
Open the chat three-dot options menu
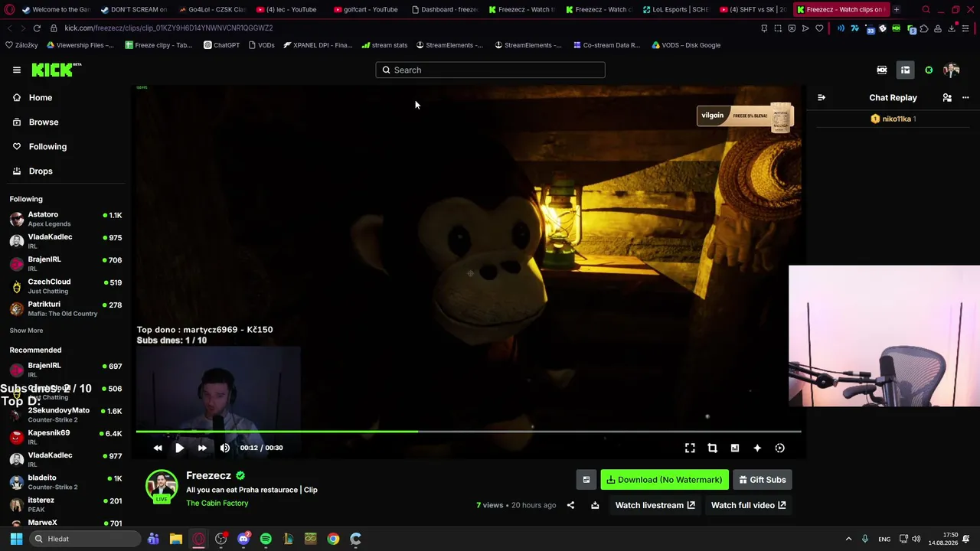click(965, 98)
